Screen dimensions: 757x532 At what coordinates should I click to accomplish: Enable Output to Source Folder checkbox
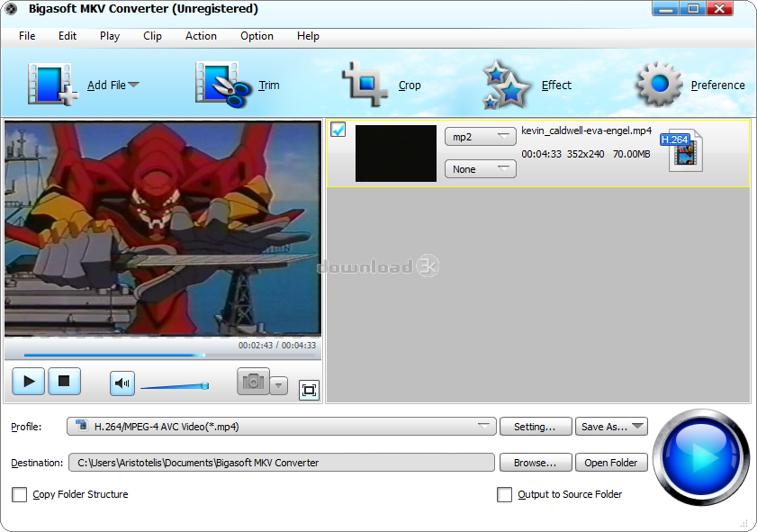coord(504,494)
